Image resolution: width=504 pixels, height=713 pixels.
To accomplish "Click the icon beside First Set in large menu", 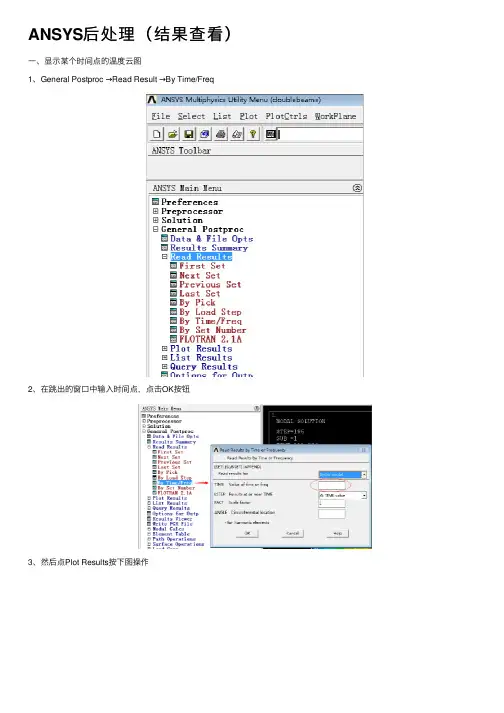I will (174, 266).
